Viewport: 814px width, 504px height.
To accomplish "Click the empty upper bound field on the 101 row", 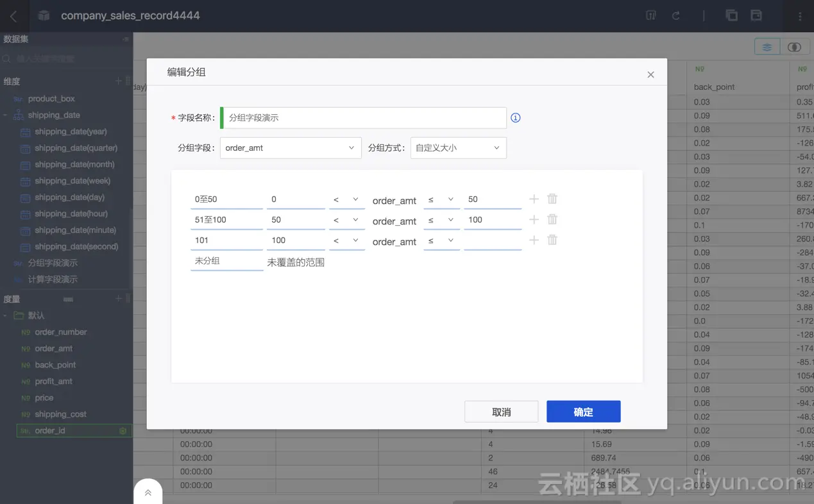I will (493, 240).
